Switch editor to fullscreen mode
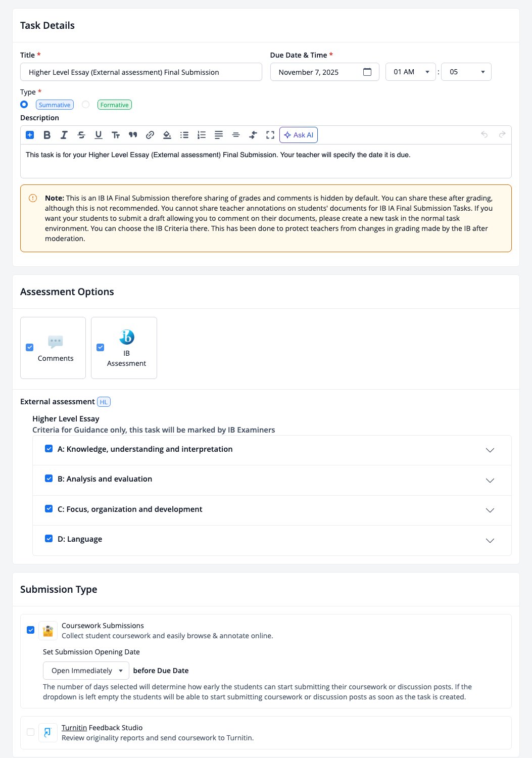The width and height of the screenshot is (532, 758). click(270, 135)
